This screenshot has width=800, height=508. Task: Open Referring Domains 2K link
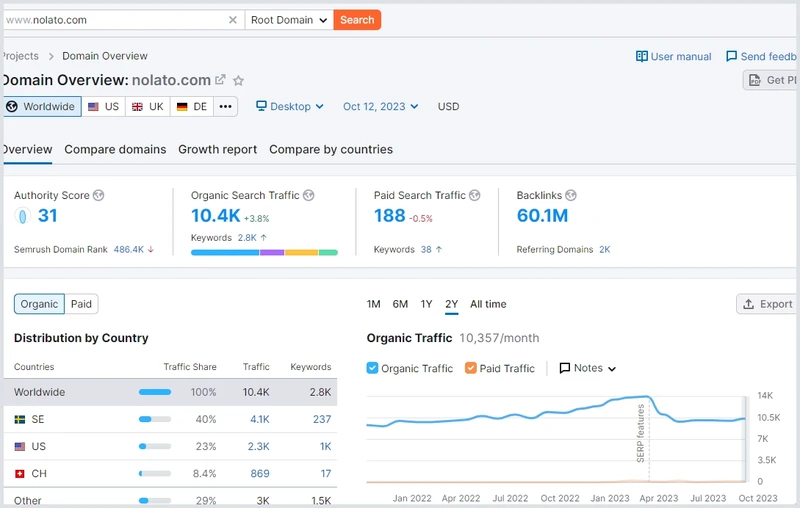pos(605,249)
